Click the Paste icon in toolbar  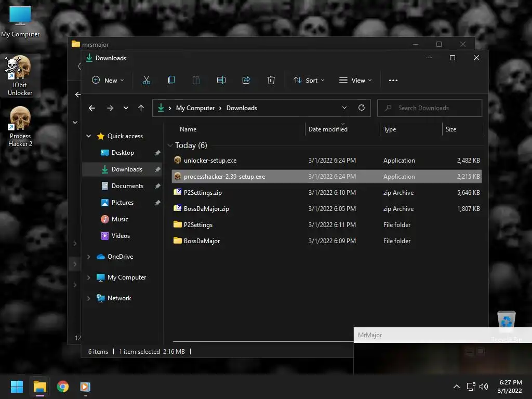(x=196, y=81)
